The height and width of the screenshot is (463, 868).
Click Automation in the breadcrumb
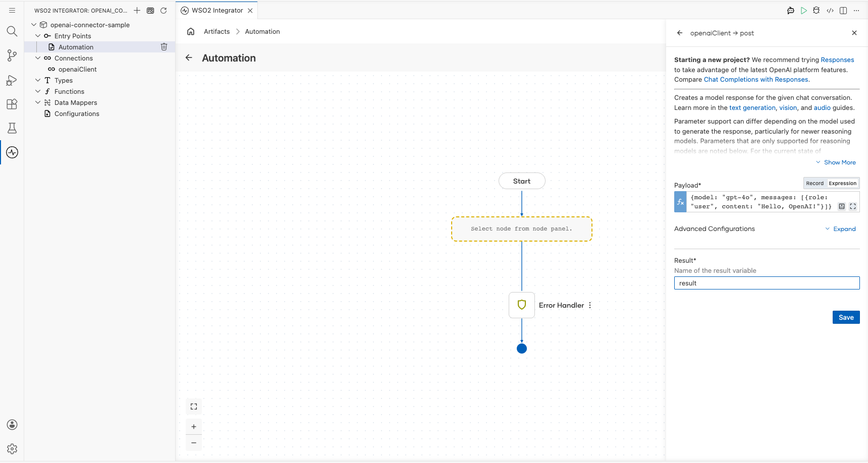(x=262, y=31)
